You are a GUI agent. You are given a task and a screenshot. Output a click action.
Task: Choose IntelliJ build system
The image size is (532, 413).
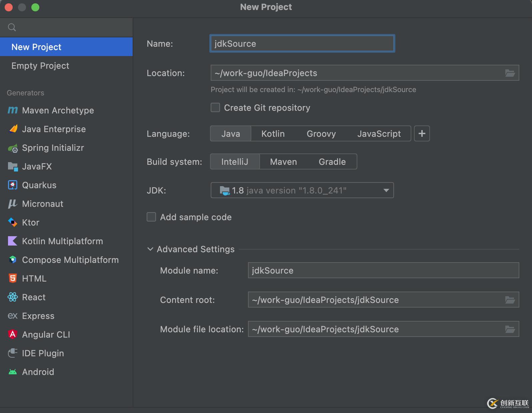pyautogui.click(x=235, y=161)
